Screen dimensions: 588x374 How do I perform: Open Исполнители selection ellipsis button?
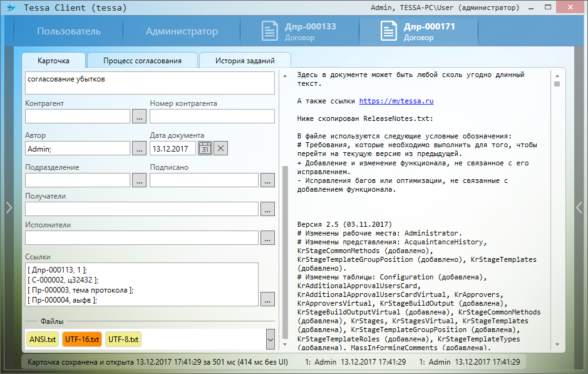tap(267, 238)
